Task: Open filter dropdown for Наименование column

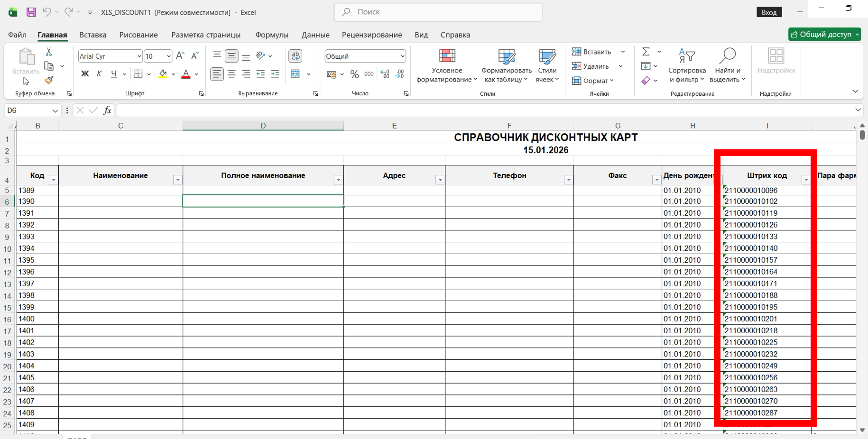Action: click(177, 180)
